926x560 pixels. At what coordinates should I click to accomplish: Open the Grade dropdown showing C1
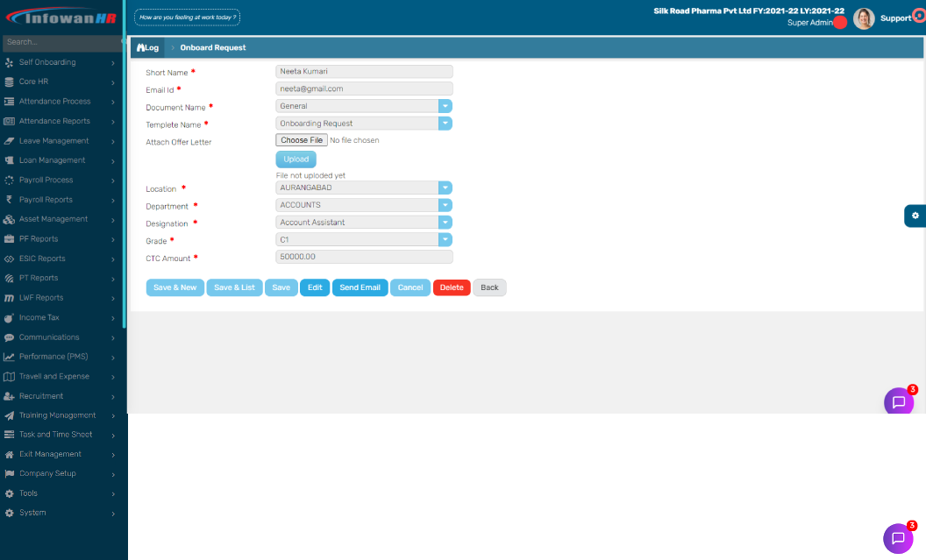click(x=445, y=239)
